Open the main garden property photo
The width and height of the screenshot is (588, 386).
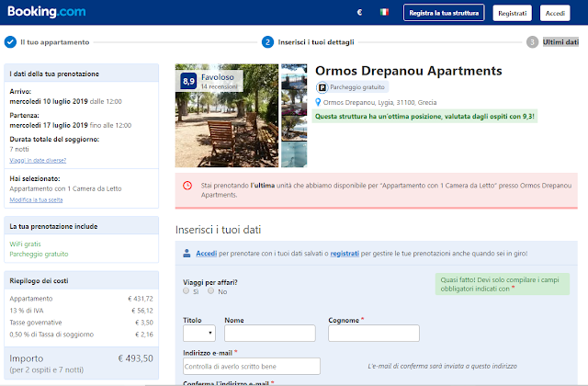(x=227, y=116)
